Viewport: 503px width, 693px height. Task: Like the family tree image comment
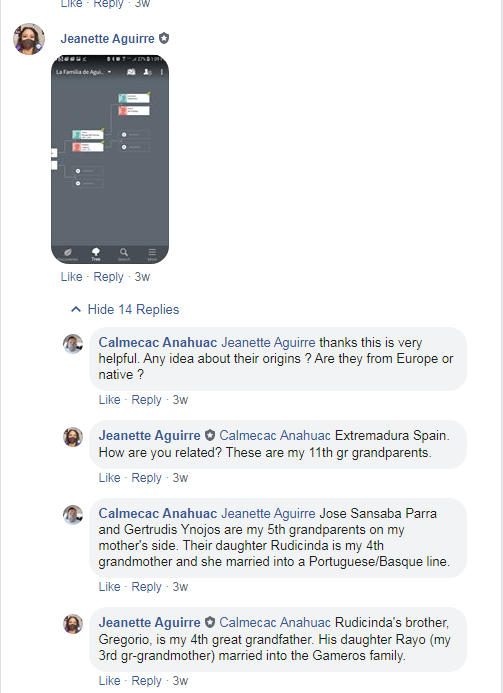coord(72,277)
